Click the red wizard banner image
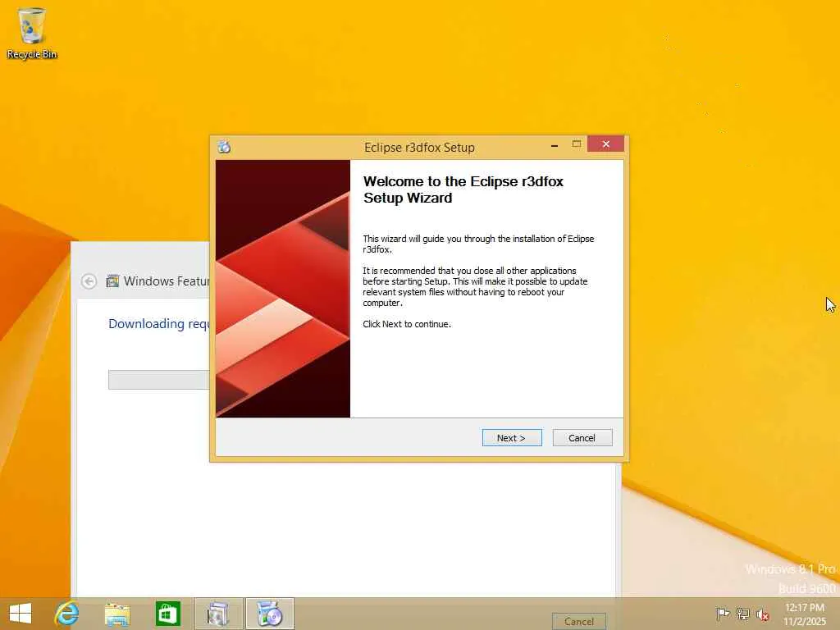 click(x=283, y=289)
